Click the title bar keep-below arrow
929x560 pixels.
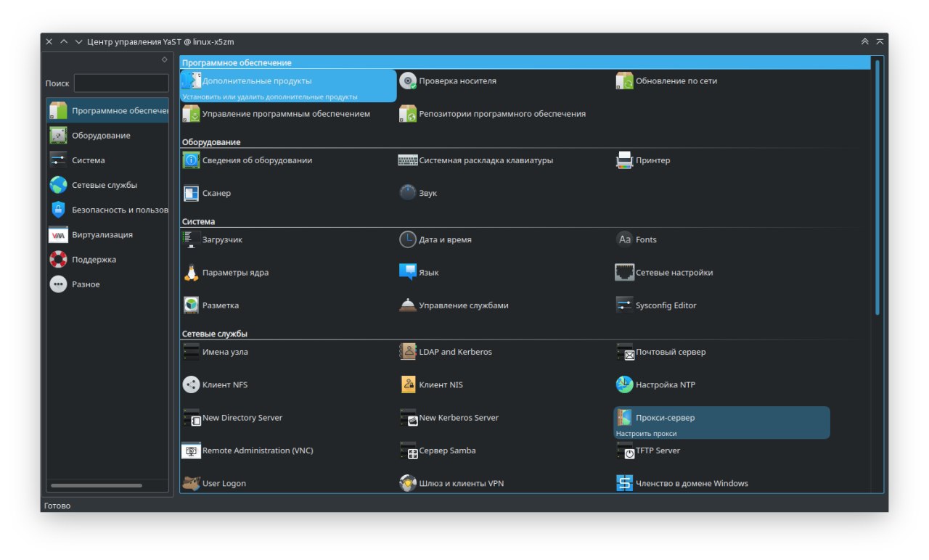coord(78,42)
